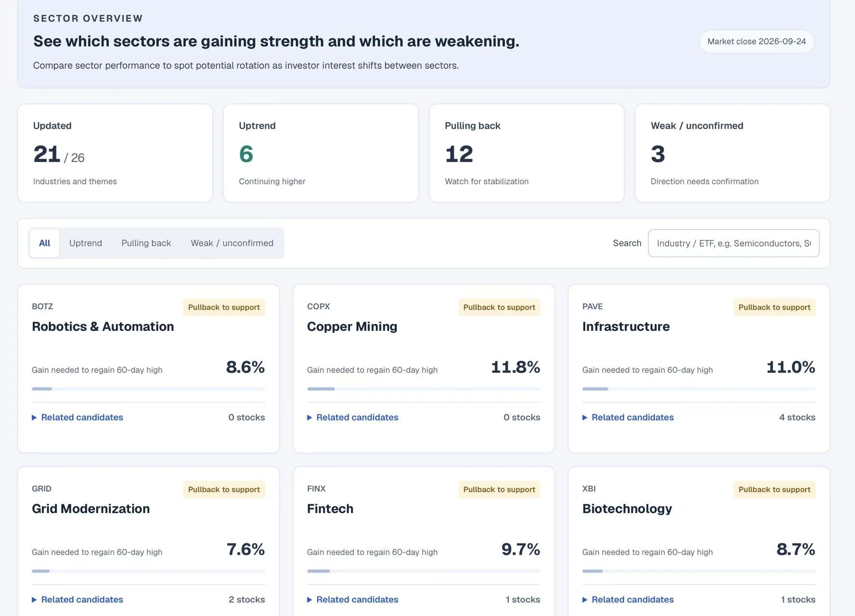Click the Market close 2026-09-24 badge
Screen dimensions: 855x616
pyautogui.click(x=757, y=41)
